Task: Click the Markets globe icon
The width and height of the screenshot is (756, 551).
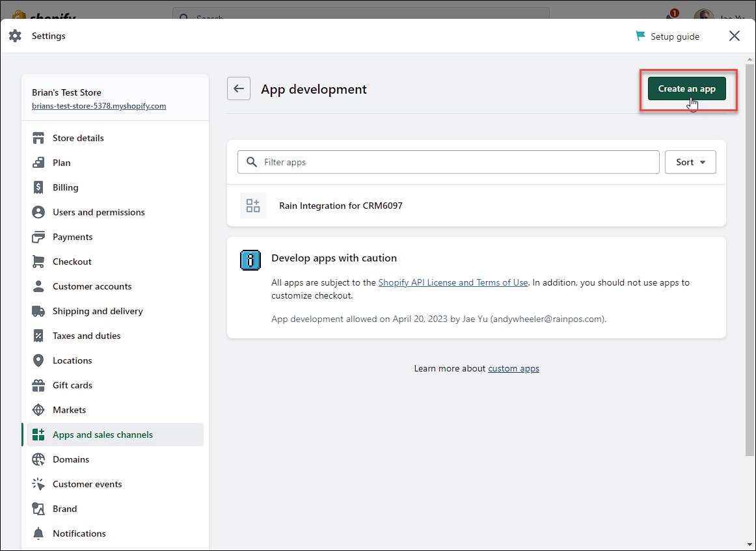Action: point(38,410)
